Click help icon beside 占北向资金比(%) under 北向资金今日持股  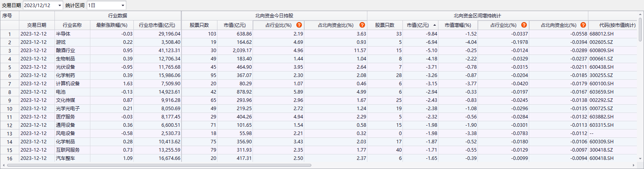[x=362, y=25]
